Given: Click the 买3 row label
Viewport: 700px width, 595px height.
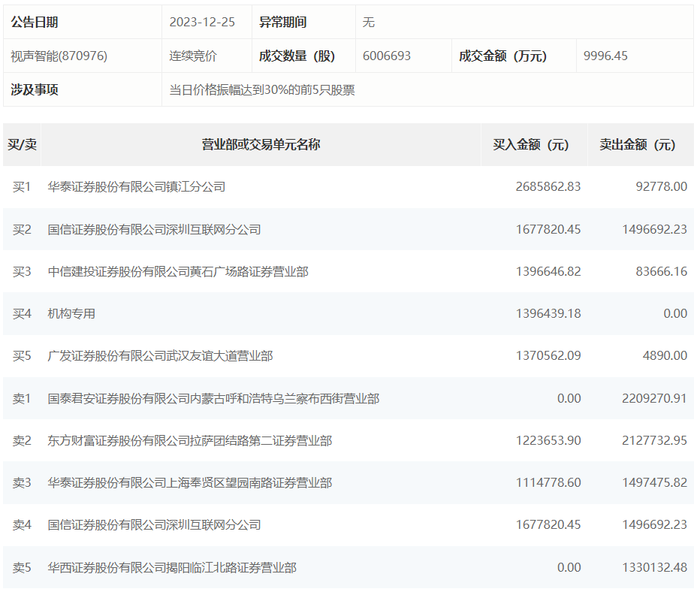Looking at the screenshot, I should click(x=21, y=271).
